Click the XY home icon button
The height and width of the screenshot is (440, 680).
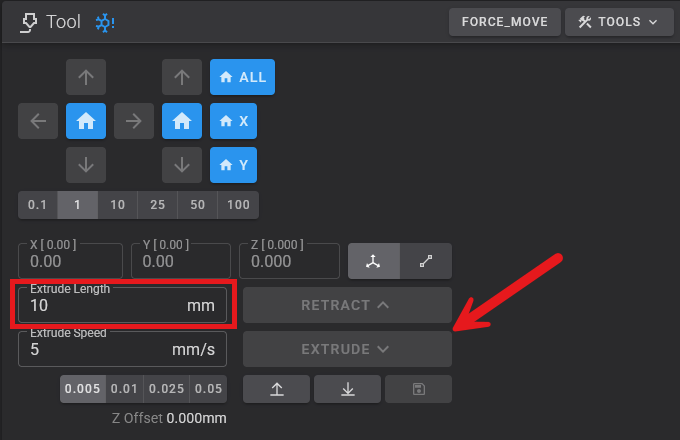click(86, 121)
